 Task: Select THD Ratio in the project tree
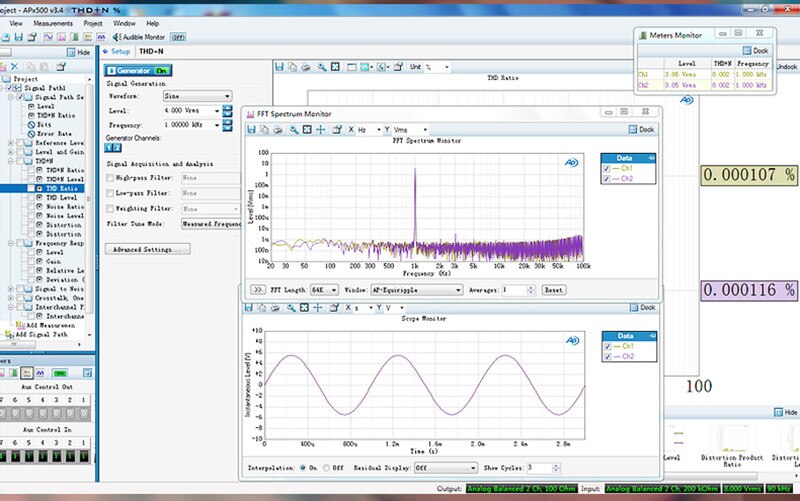pos(61,188)
